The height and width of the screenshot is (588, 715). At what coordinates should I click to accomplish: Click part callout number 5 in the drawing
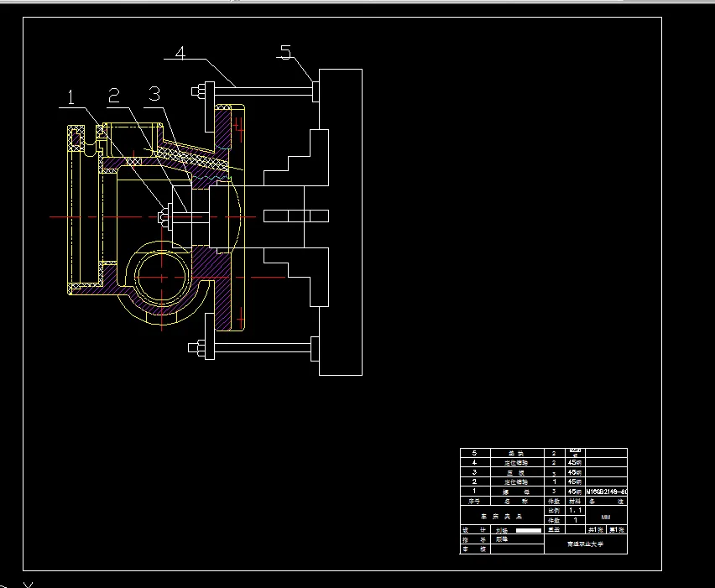[x=285, y=52]
